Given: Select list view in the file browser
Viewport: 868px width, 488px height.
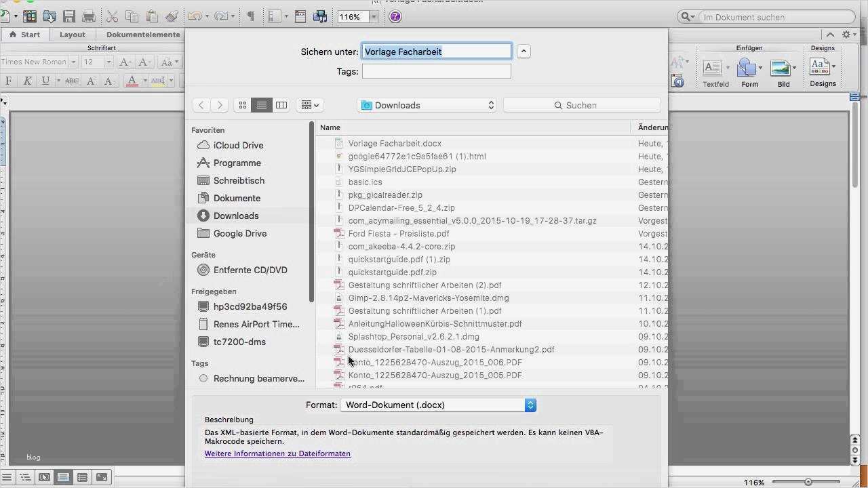Looking at the screenshot, I should [x=261, y=105].
